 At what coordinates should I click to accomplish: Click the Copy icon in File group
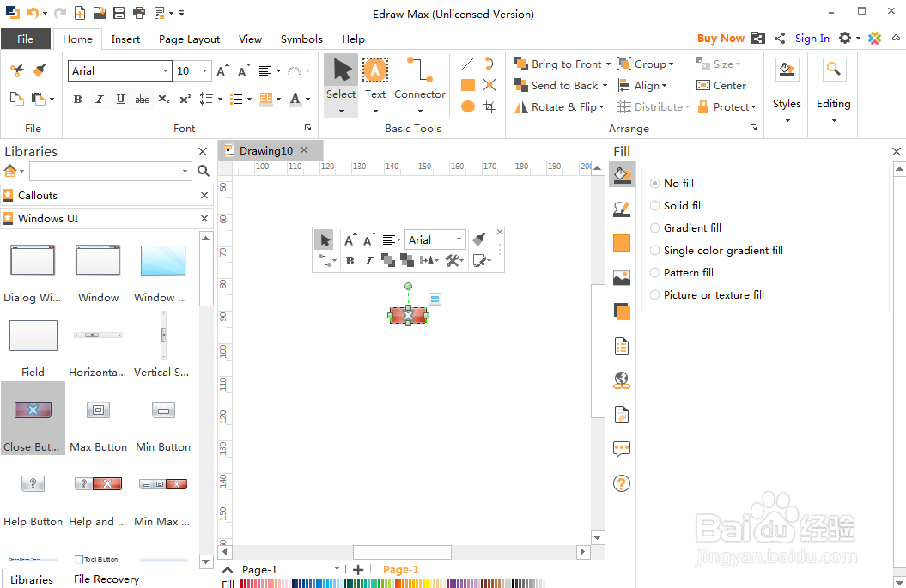(x=17, y=98)
